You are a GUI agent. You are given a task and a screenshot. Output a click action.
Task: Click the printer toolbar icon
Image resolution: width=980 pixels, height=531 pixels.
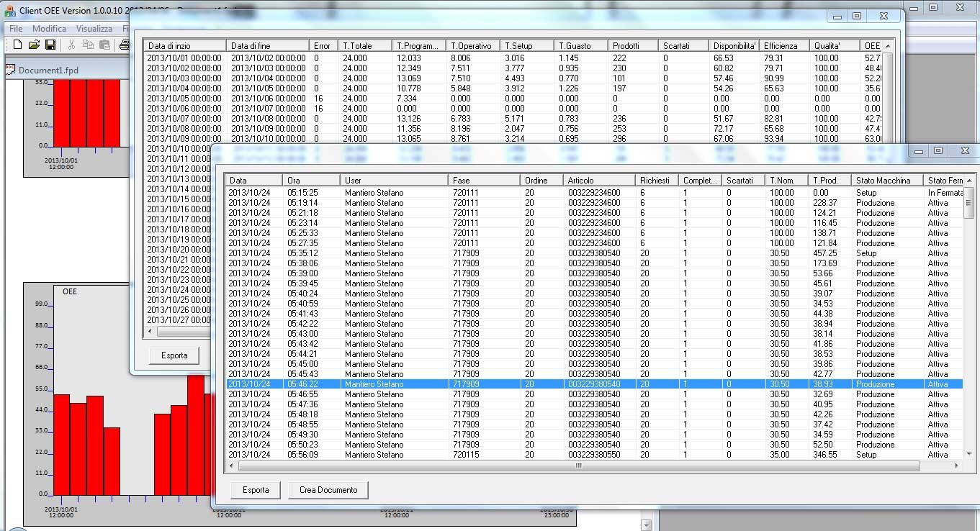click(125, 45)
